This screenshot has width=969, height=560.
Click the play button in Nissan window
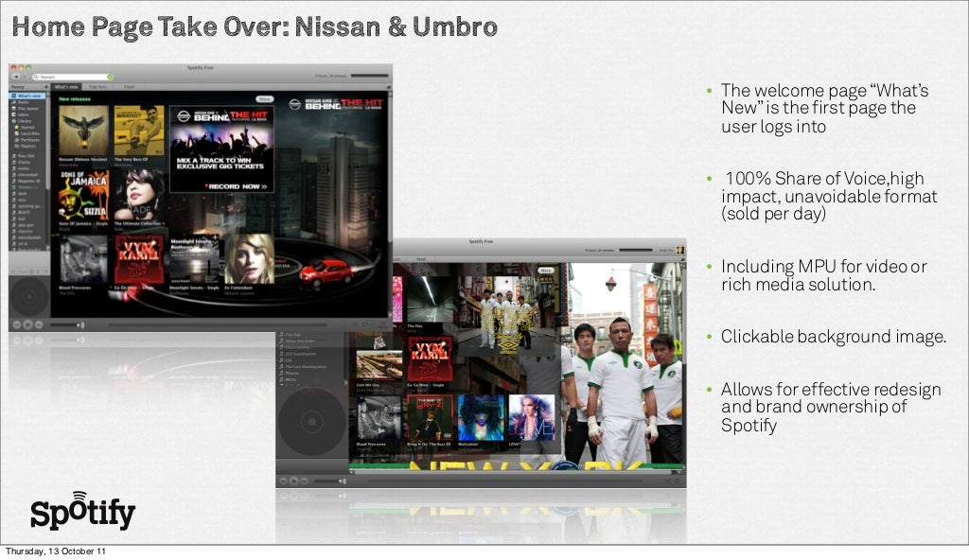click(x=27, y=324)
